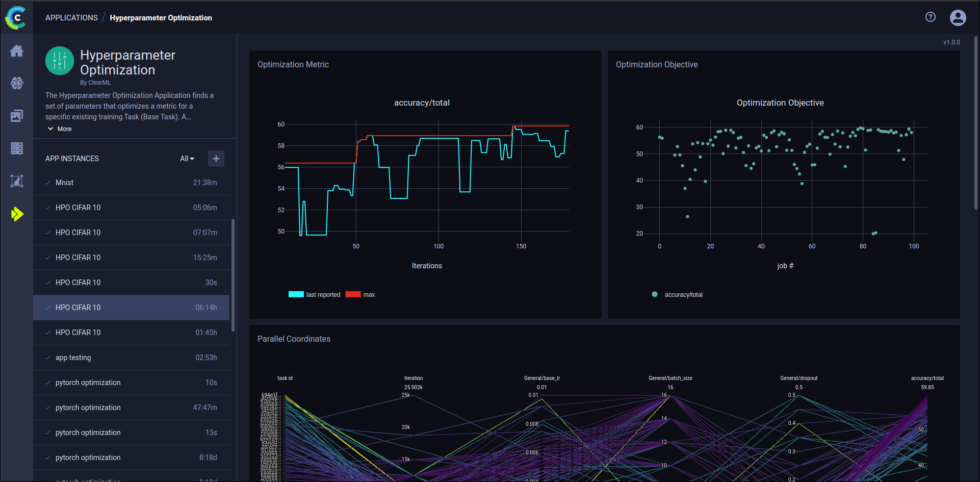Click the Hyperparameter Optimization app icon

(x=60, y=61)
